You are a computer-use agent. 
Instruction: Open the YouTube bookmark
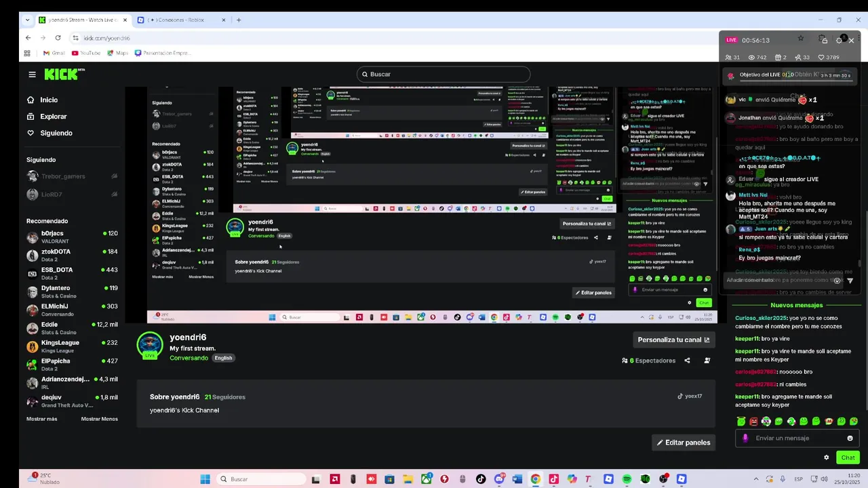coord(85,53)
